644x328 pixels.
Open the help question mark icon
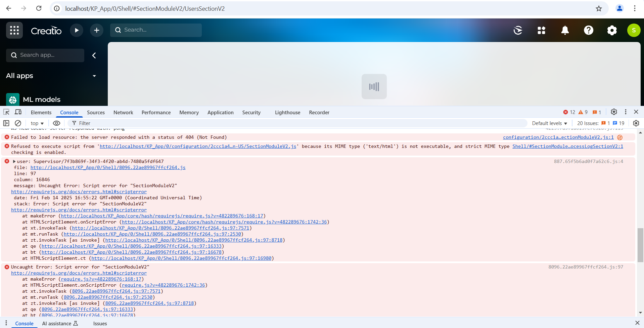click(x=589, y=30)
